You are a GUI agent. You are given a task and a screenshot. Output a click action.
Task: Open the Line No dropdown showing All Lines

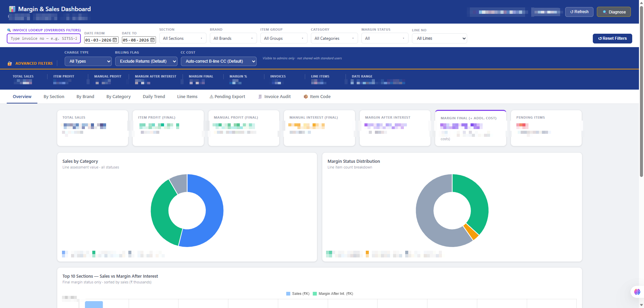[440, 38]
